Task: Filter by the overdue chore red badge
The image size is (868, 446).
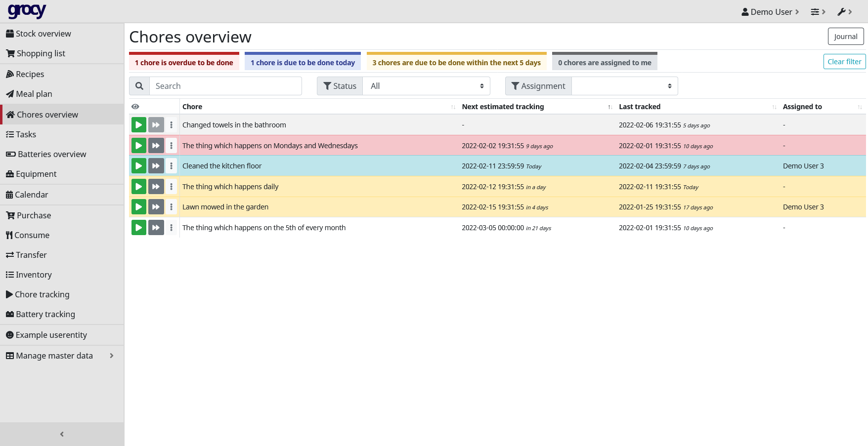Action: [184, 62]
